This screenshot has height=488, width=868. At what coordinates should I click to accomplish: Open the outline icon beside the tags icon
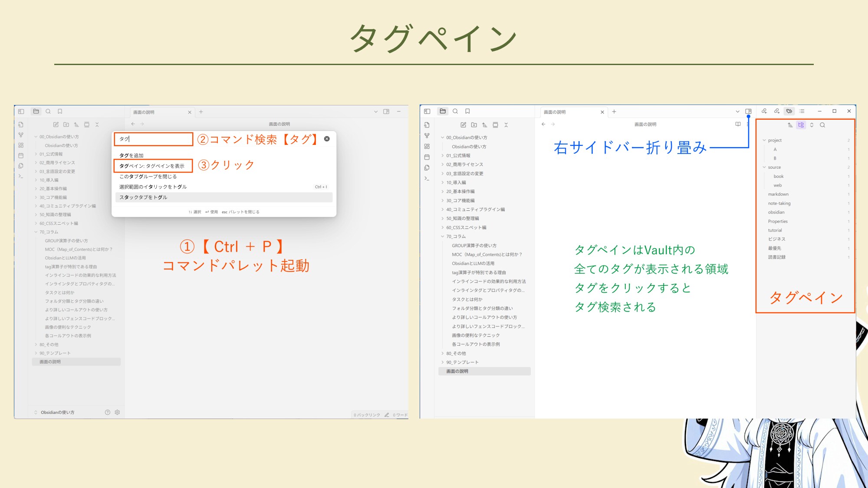click(802, 111)
